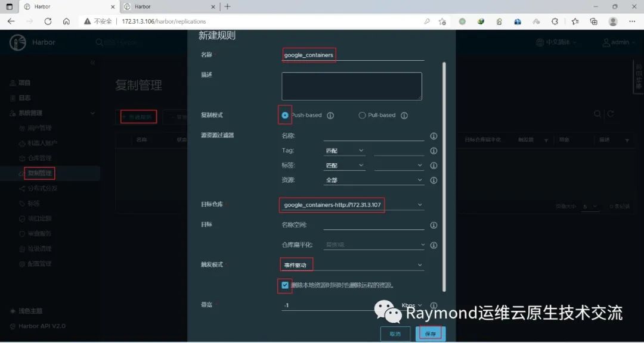Select Push-based replication mode

tap(285, 116)
